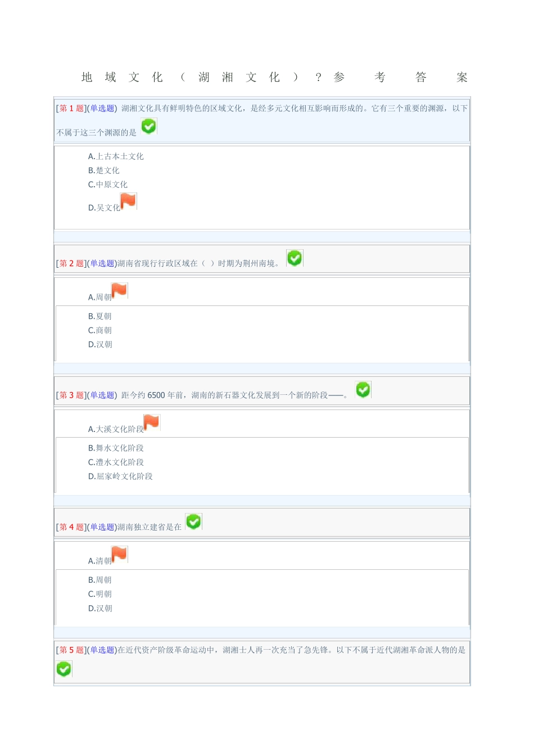Image resolution: width=534 pixels, height=756 pixels.
Task: Click the orange flag beside A.清朝
Action: coord(120,554)
